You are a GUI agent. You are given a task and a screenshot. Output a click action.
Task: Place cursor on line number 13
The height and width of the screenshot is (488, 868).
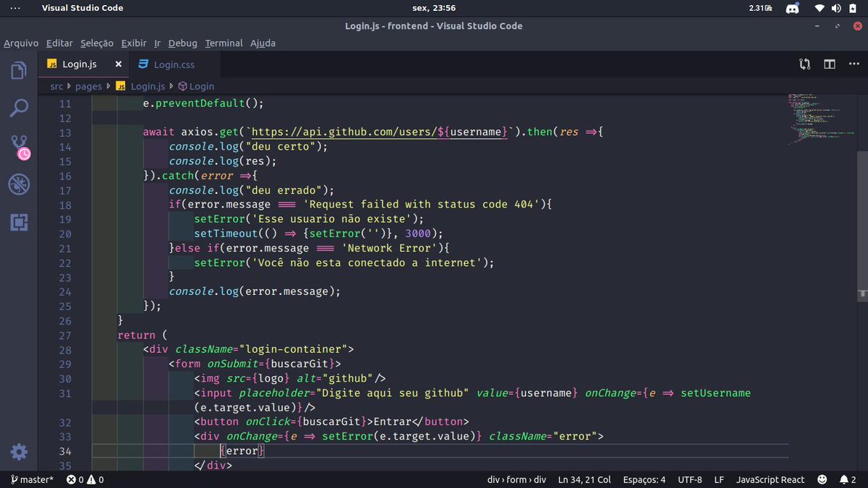click(x=65, y=132)
